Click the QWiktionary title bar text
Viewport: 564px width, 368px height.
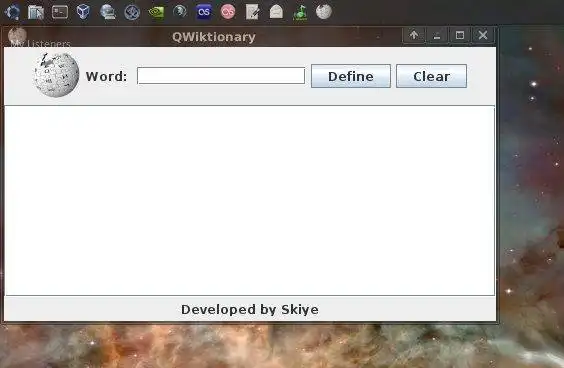pos(214,37)
